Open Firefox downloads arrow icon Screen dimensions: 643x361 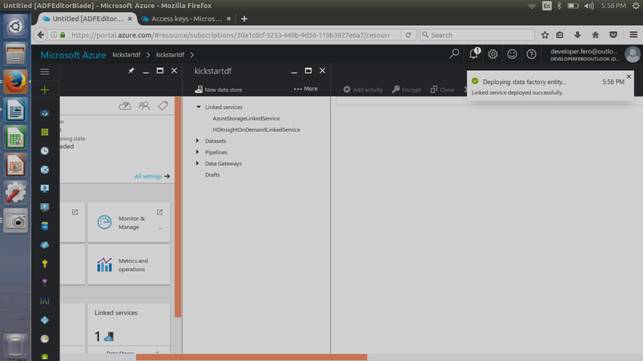coord(577,35)
